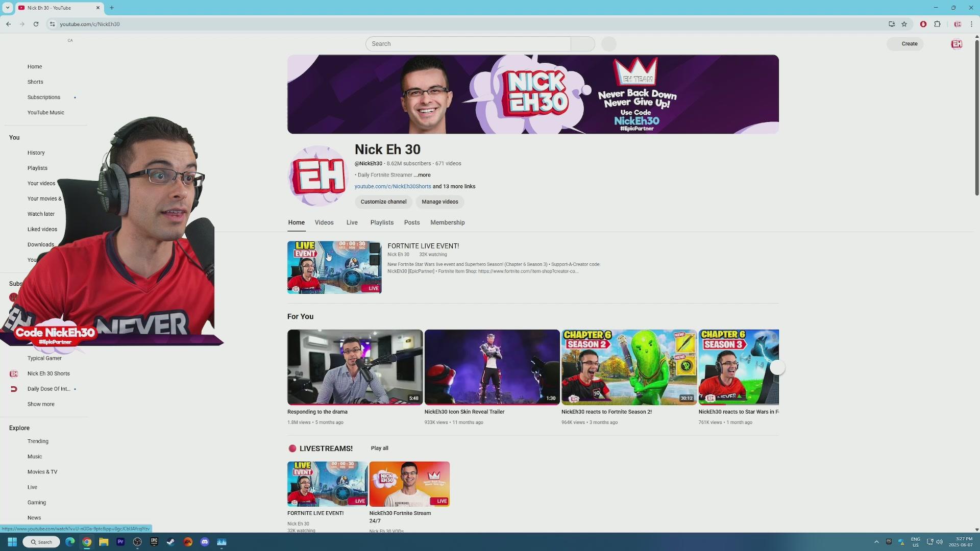Open the Windows Start menu
980x551 pixels.
click(12, 542)
